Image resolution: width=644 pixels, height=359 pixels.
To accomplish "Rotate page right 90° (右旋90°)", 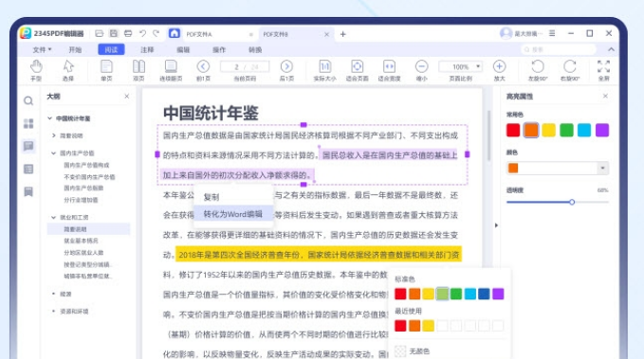I will tap(570, 70).
